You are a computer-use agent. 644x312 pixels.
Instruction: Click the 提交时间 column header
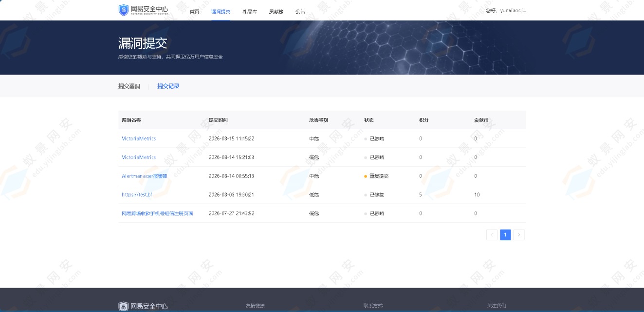tap(218, 120)
